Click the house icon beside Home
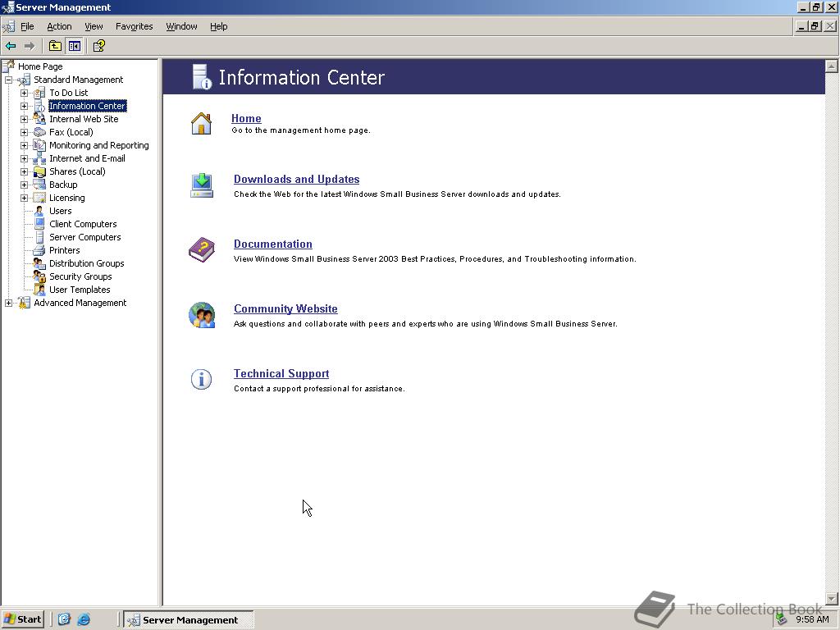Image resolution: width=840 pixels, height=630 pixels. 202,123
